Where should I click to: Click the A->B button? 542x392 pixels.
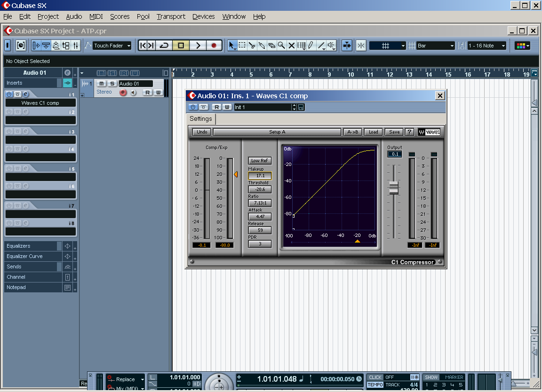click(x=353, y=132)
